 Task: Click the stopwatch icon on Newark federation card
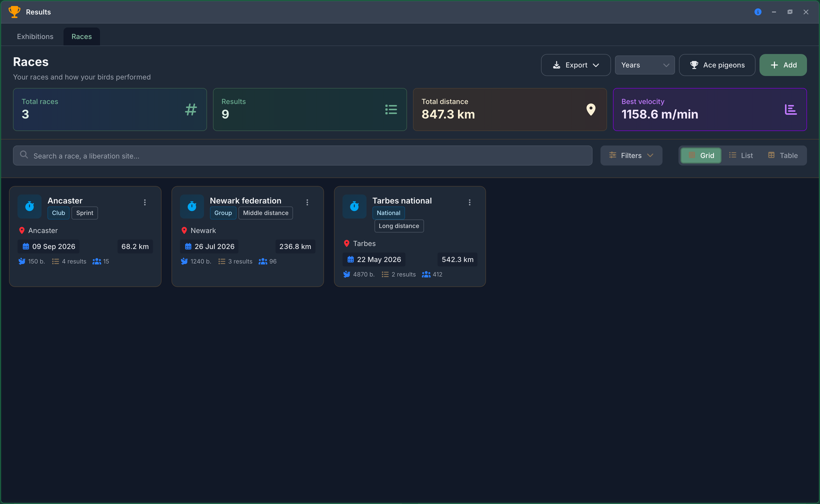point(192,206)
